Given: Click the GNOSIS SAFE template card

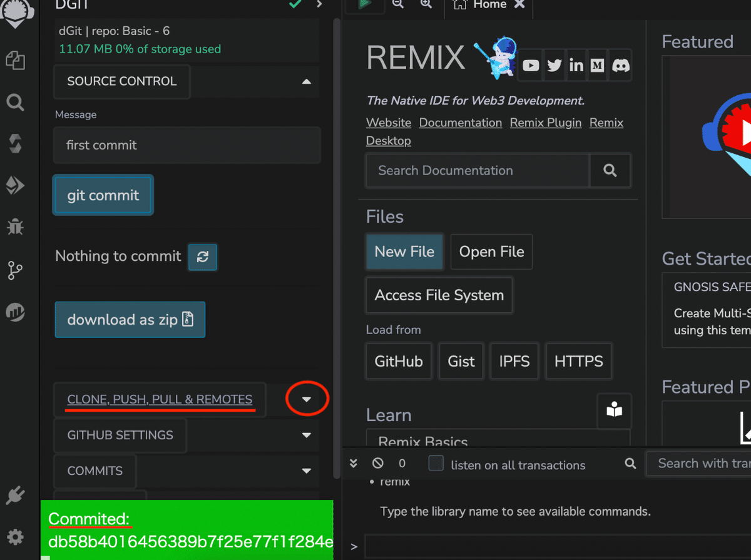Looking at the screenshot, I should [x=707, y=310].
